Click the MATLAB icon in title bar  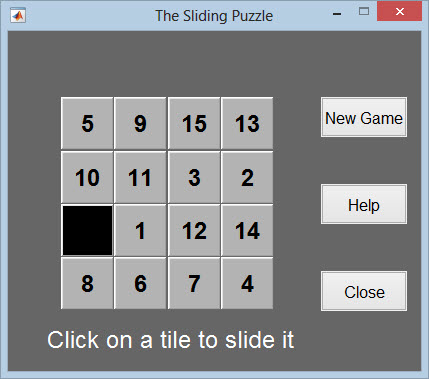tap(18, 15)
